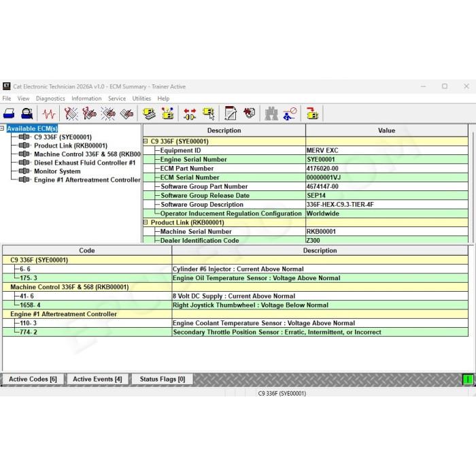
Task: Open the Help menu
Action: click(163, 99)
